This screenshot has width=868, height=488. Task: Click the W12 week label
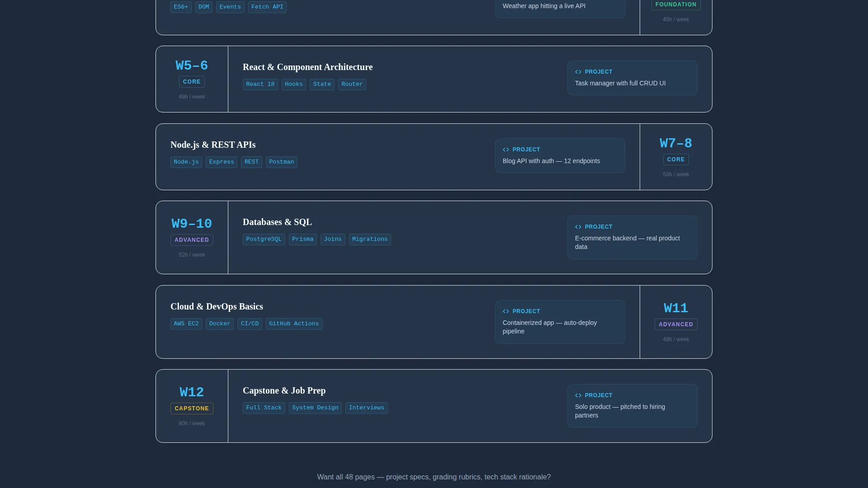click(x=192, y=393)
